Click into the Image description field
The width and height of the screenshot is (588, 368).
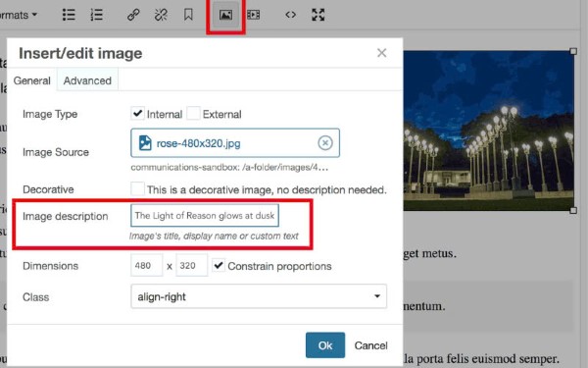tap(205, 216)
